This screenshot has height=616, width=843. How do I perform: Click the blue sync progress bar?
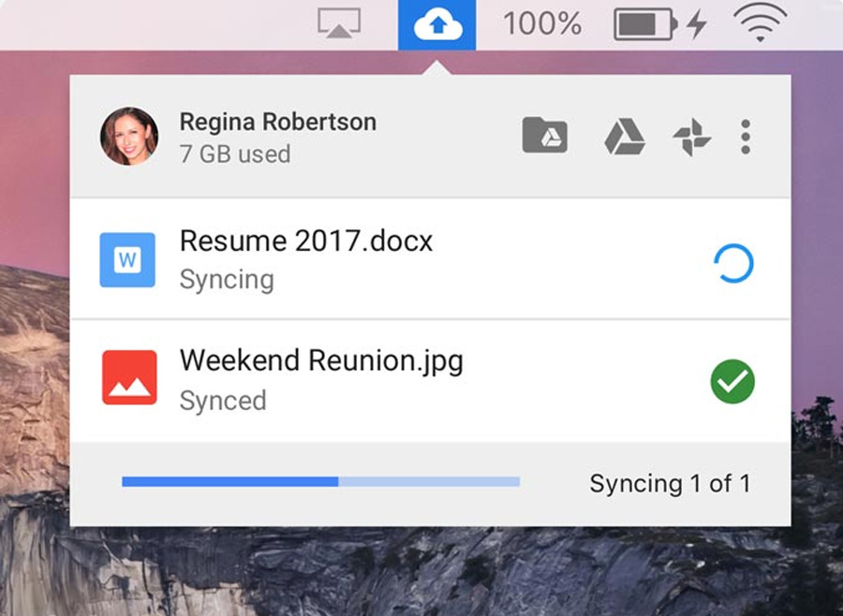pyautogui.click(x=320, y=481)
